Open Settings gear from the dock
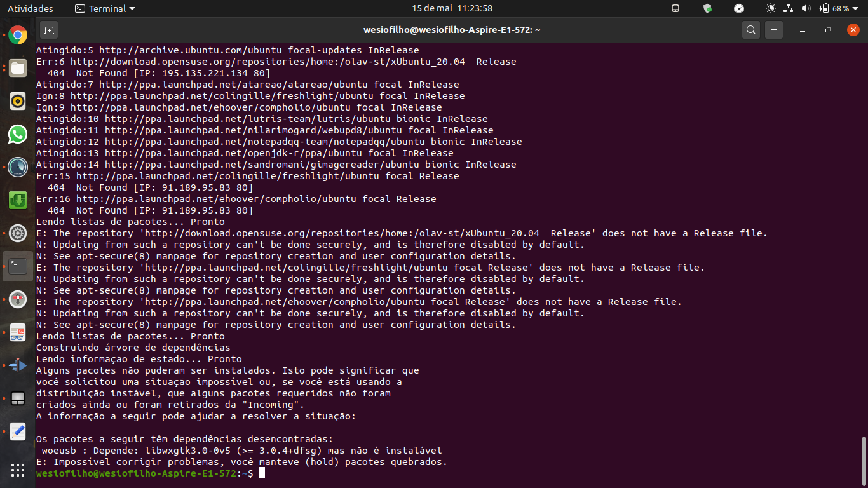Image resolution: width=868 pixels, height=488 pixels. click(18, 233)
